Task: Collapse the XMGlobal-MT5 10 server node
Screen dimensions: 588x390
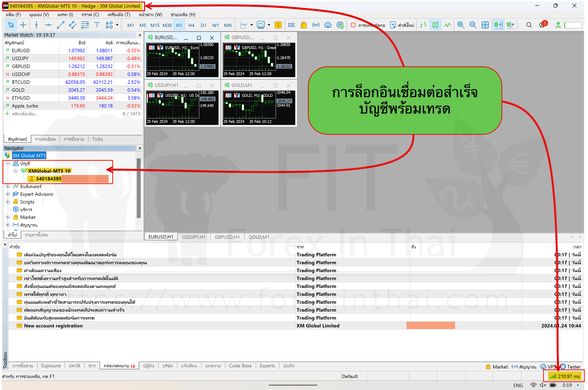Action: (x=15, y=171)
